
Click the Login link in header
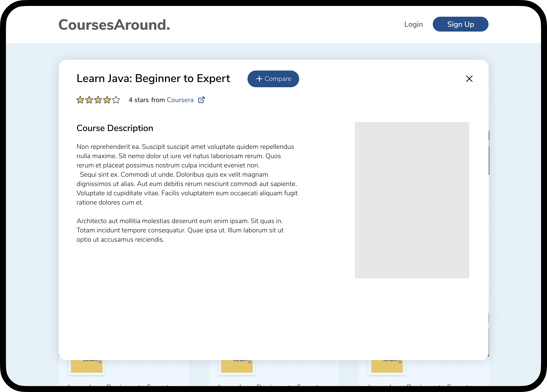click(413, 24)
